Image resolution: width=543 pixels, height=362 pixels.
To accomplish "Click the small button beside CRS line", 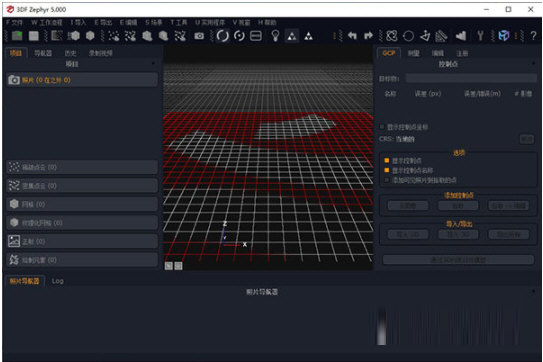I will click(x=527, y=139).
